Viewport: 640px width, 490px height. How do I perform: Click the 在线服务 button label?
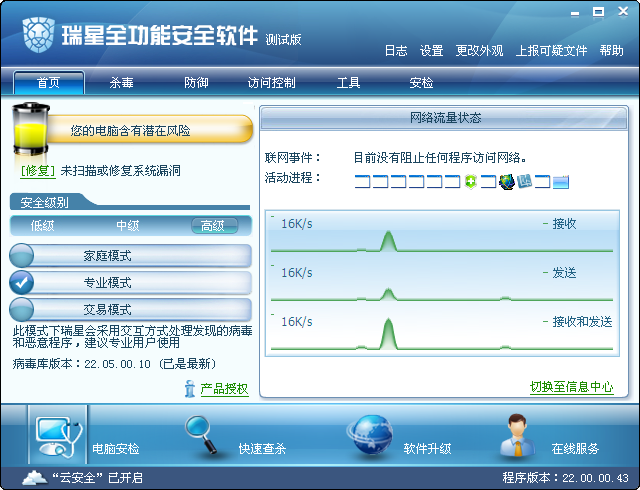[575, 449]
